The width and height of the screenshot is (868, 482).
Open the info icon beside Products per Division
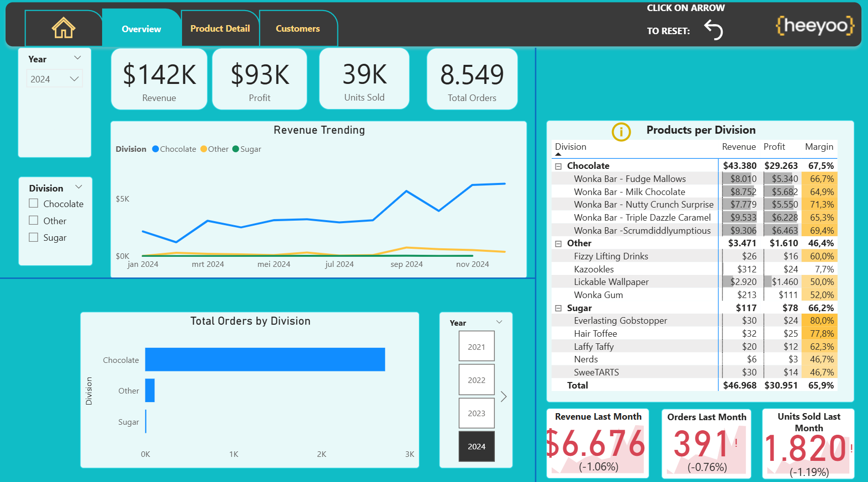coord(621,132)
